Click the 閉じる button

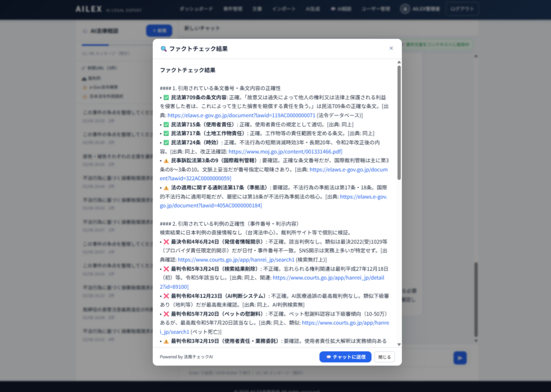[x=384, y=357]
